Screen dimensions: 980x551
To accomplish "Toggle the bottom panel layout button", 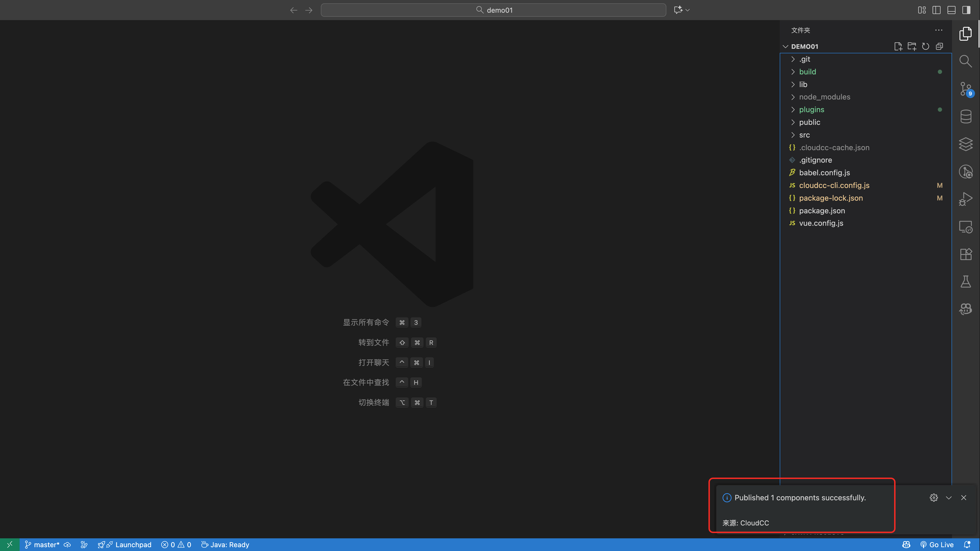I will click(951, 10).
